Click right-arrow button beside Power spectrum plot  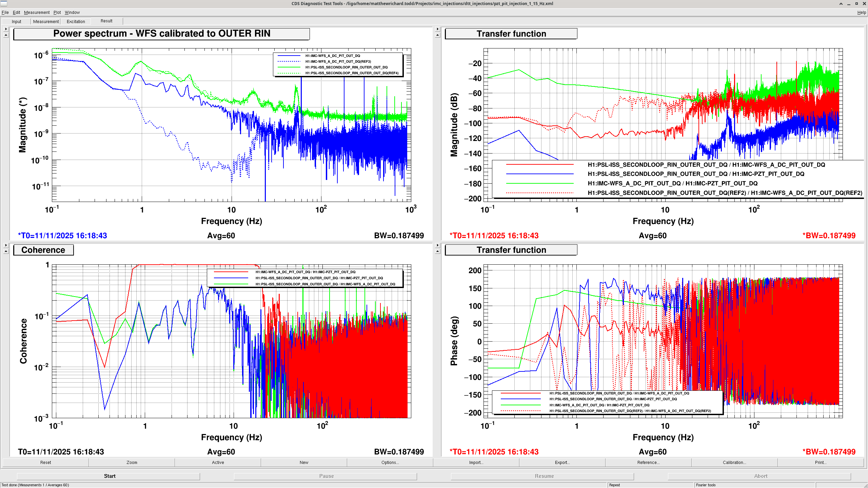point(6,29)
